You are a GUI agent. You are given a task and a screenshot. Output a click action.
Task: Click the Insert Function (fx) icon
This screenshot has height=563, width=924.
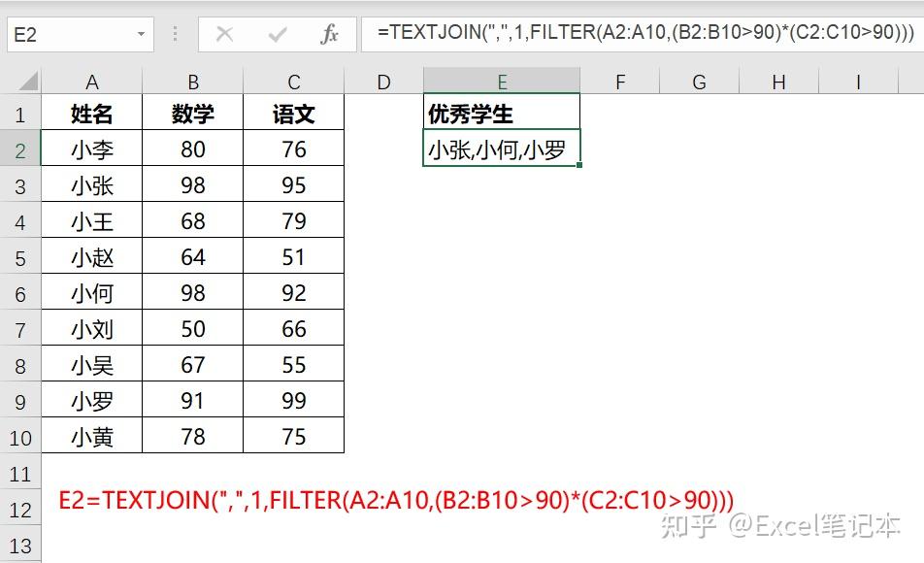pyautogui.click(x=330, y=34)
